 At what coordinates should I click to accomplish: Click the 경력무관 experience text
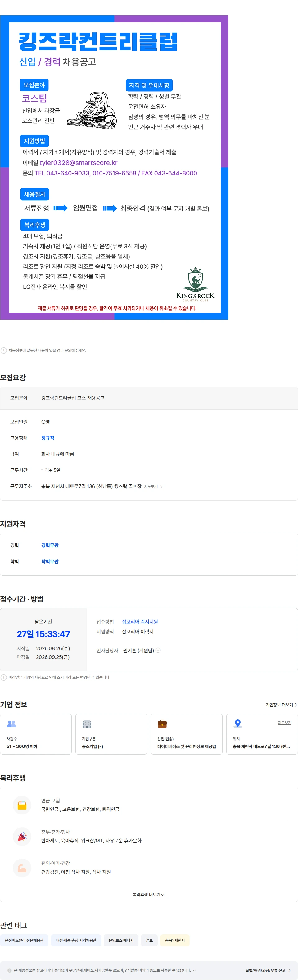(50, 545)
